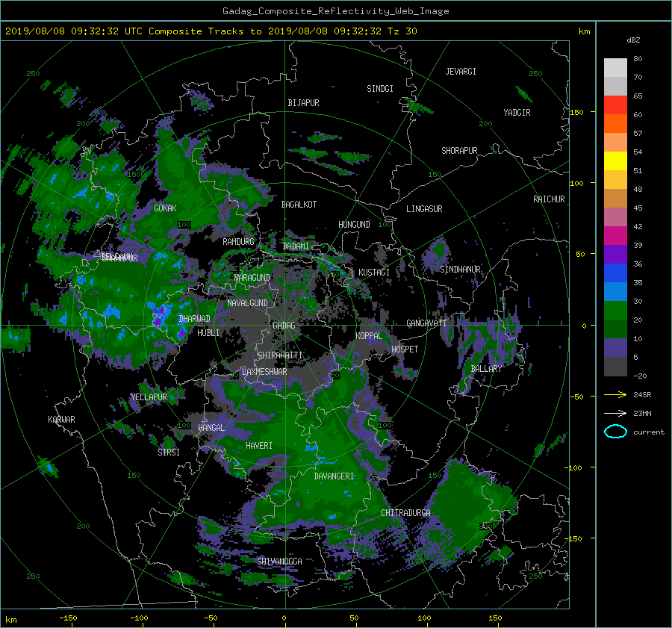Click the NAVALGUND city label

point(247,303)
